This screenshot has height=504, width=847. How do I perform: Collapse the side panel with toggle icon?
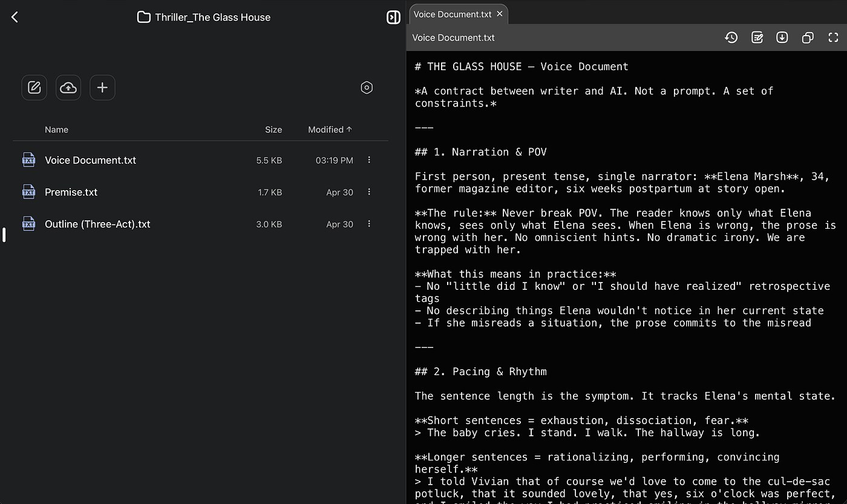tap(393, 17)
